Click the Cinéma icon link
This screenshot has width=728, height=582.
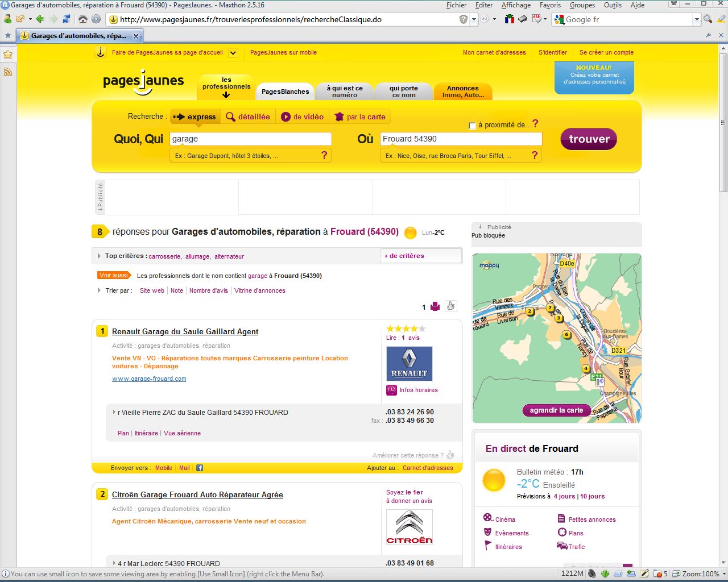[x=488, y=518]
